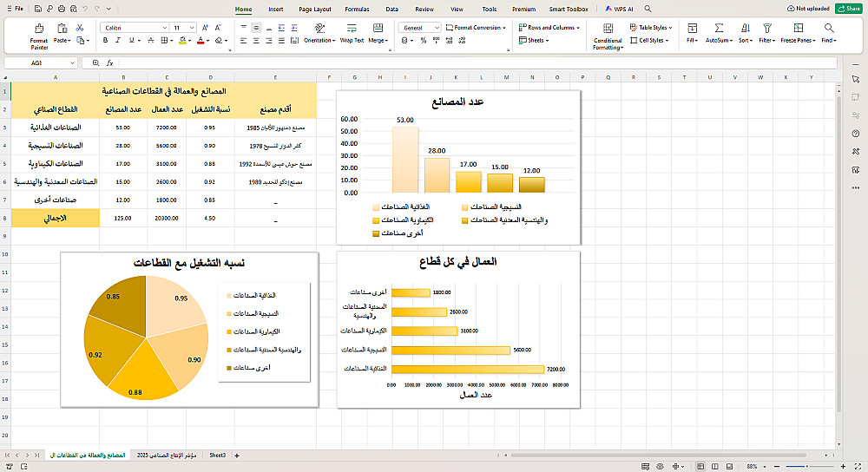Open the AutoSum tool
Image resolution: width=868 pixels, height=472 pixels.
point(719,29)
